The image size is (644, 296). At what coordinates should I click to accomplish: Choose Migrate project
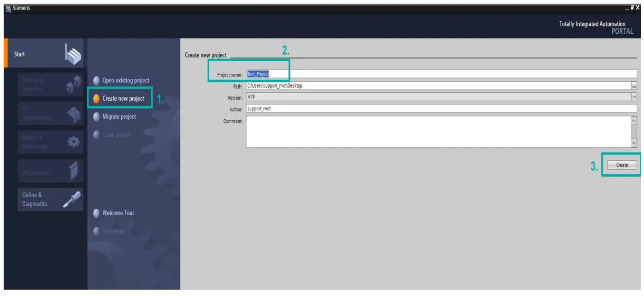(119, 117)
